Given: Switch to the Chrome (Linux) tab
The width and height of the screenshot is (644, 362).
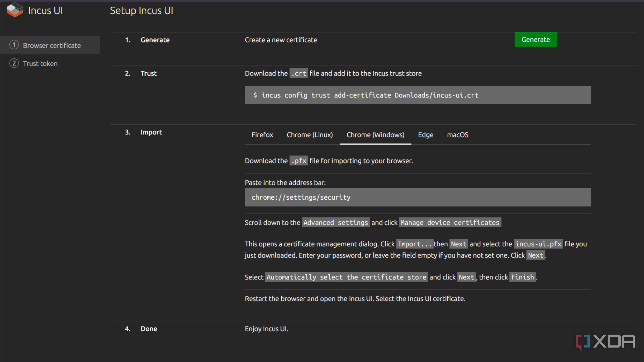Looking at the screenshot, I should coord(310,135).
